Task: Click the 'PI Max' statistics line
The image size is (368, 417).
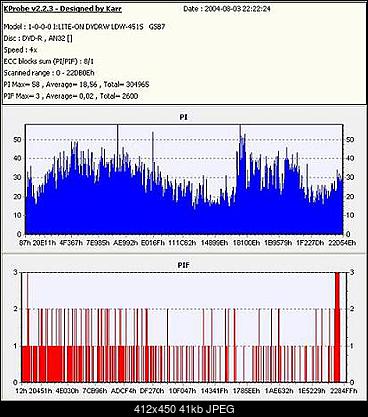Action: coord(76,85)
